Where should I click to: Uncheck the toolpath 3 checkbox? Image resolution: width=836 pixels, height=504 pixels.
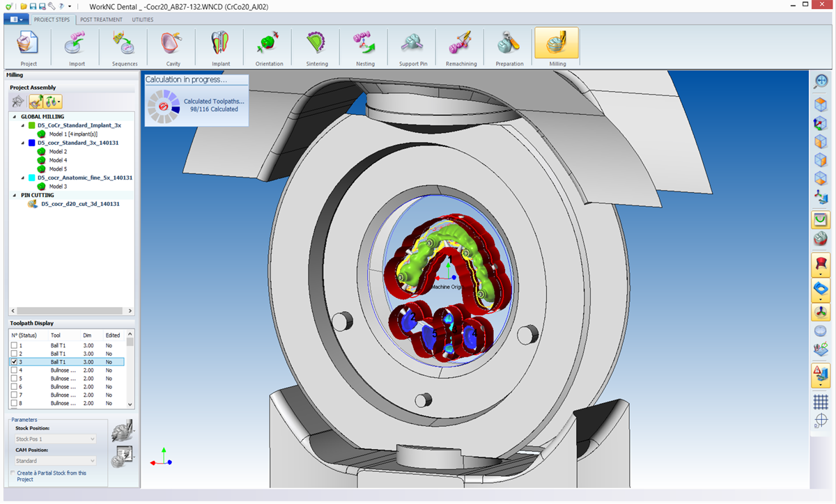(15, 362)
